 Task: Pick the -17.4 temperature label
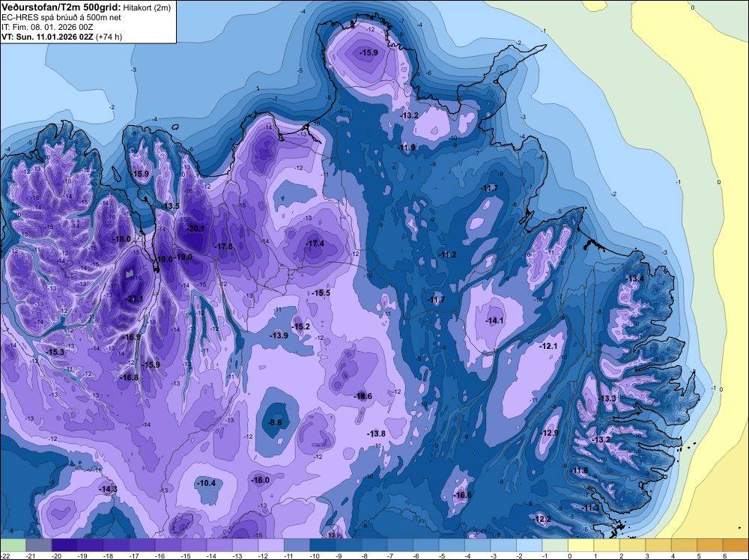point(315,243)
